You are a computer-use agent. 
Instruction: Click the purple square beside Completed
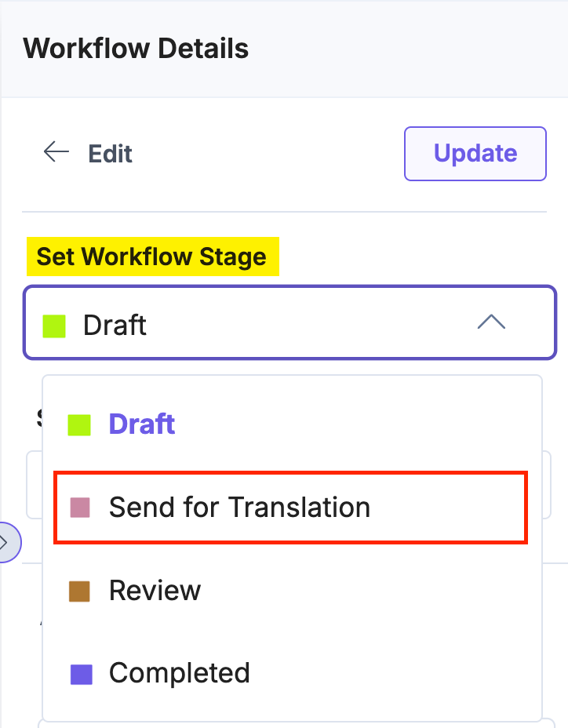79,673
